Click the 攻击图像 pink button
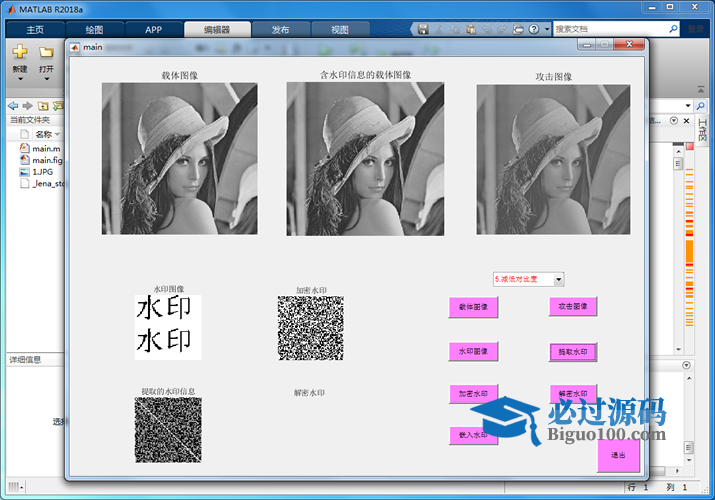The height and width of the screenshot is (500, 715). 573,306
